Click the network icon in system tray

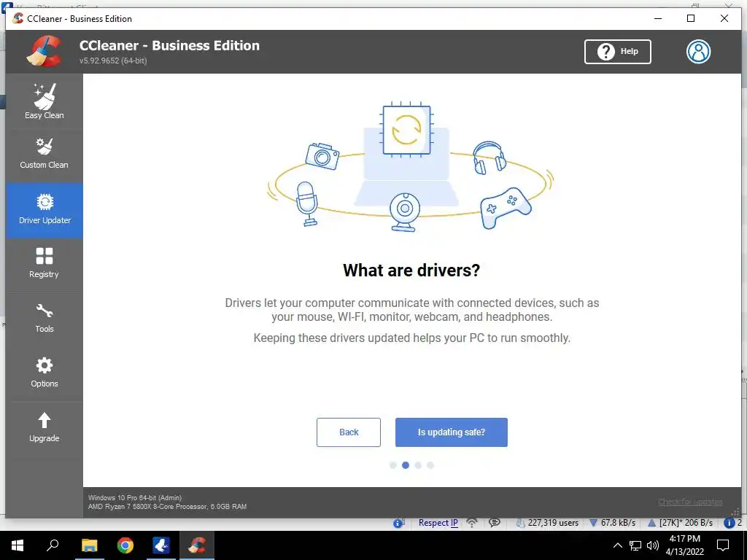click(635, 545)
